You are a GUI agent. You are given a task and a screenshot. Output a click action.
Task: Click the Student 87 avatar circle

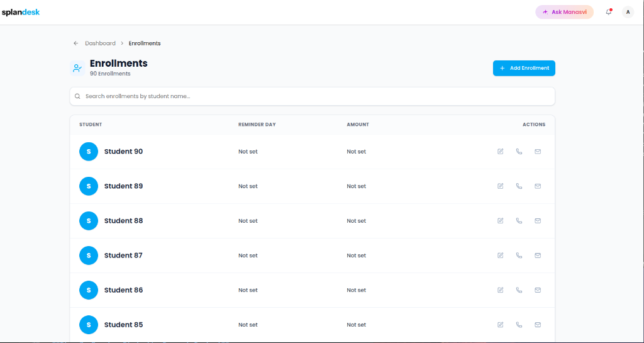pyautogui.click(x=89, y=256)
